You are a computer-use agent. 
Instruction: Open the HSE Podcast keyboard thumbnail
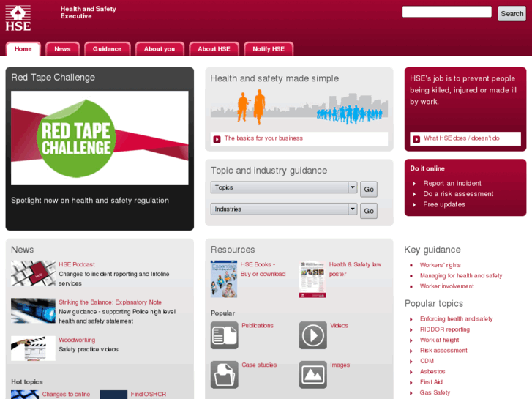[x=33, y=273]
